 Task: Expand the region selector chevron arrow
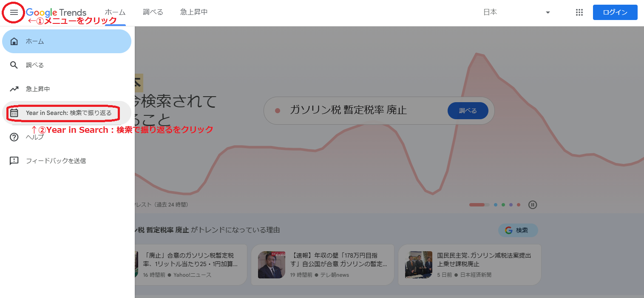point(548,12)
